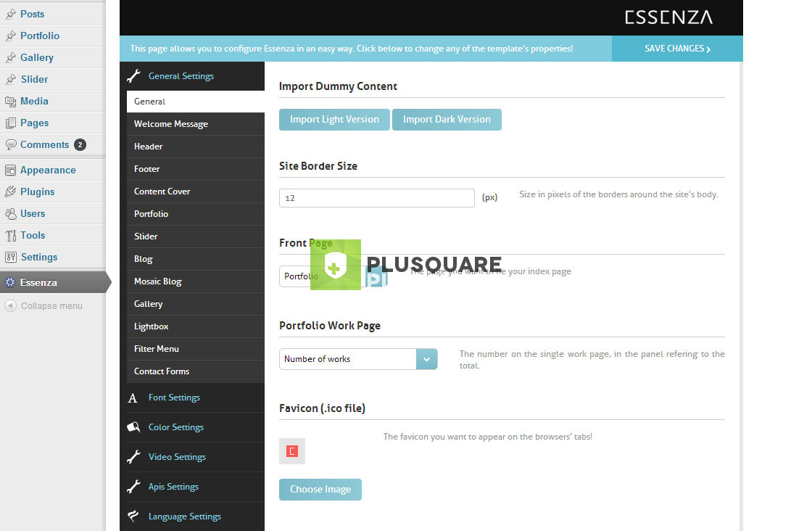
Task: Click the favicon preview thumbnail
Action: [x=292, y=451]
